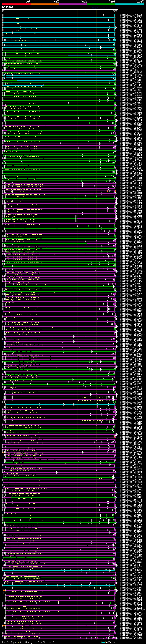Choose the UniRef100_P06600 label
The image size is (146, 644).
click(x=131, y=53)
